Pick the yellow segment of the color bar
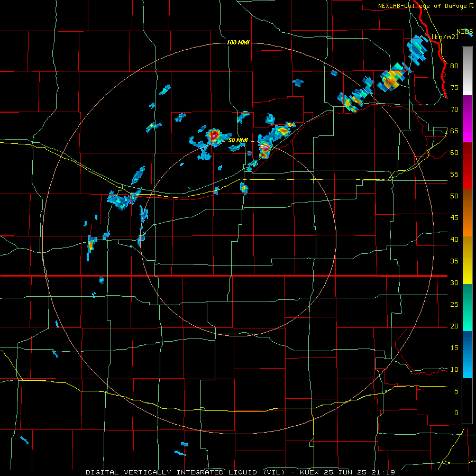Viewport: 476px width, 476px height. (x=467, y=260)
